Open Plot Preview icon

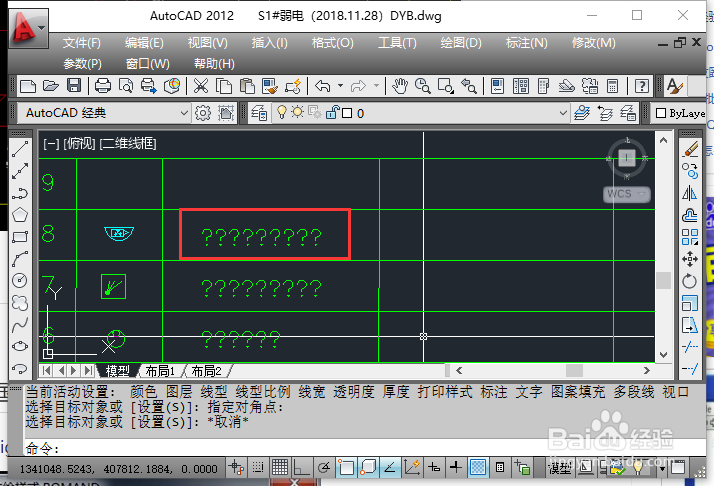coord(126,86)
